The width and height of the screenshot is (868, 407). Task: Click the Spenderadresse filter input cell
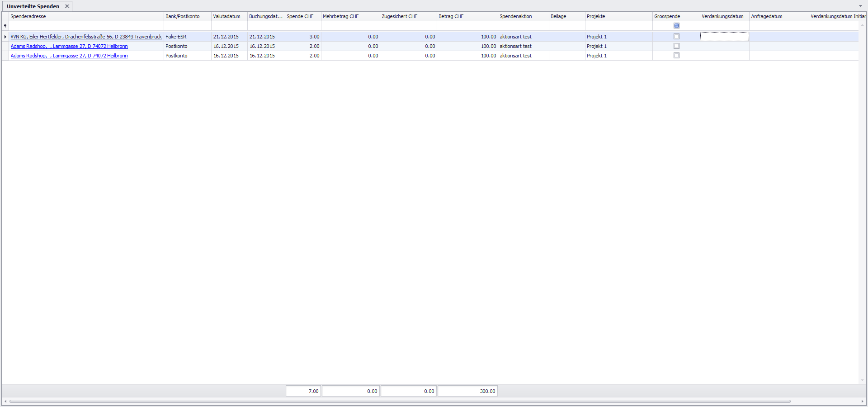click(86, 26)
